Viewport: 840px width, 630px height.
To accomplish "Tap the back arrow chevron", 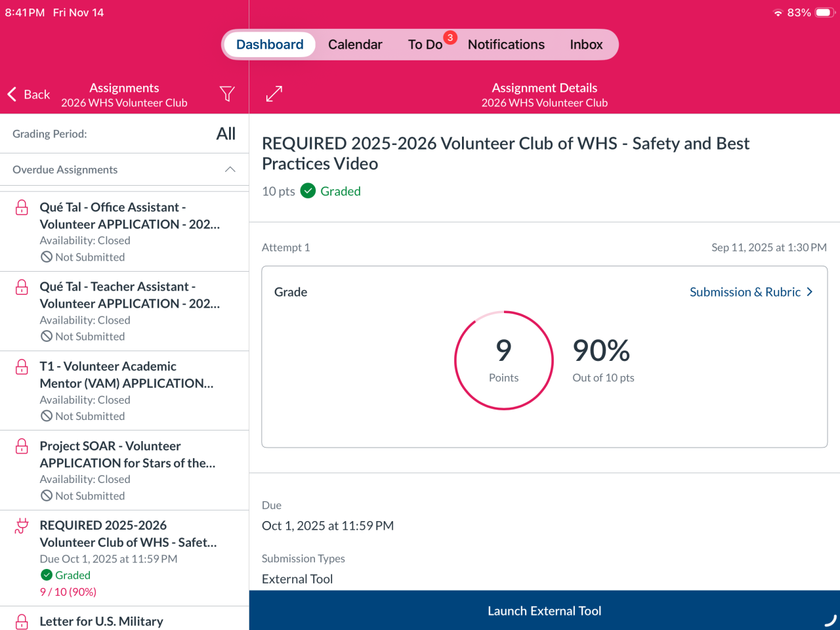I will point(12,94).
